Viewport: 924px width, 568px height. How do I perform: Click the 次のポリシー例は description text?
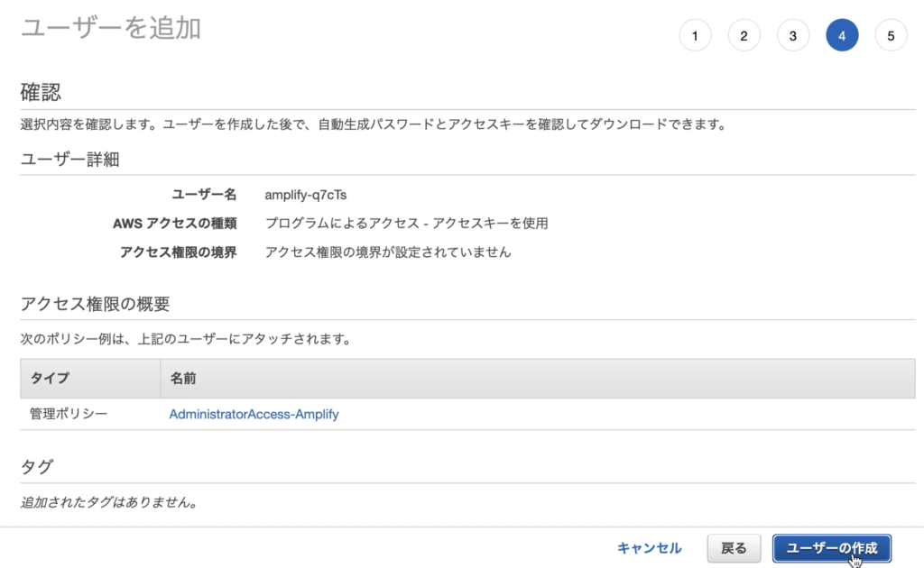pyautogui.click(x=186, y=339)
